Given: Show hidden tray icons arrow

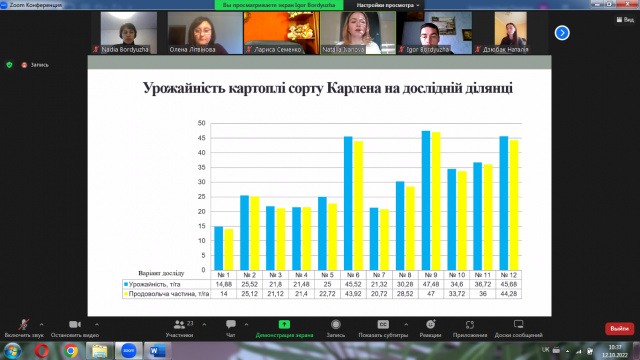Looking at the screenshot, I should point(567,351).
